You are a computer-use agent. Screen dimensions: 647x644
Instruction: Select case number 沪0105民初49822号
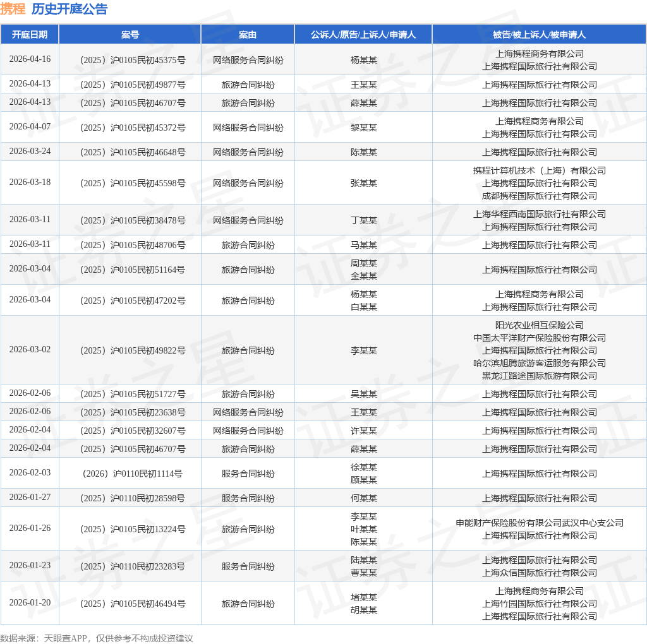[x=133, y=351]
